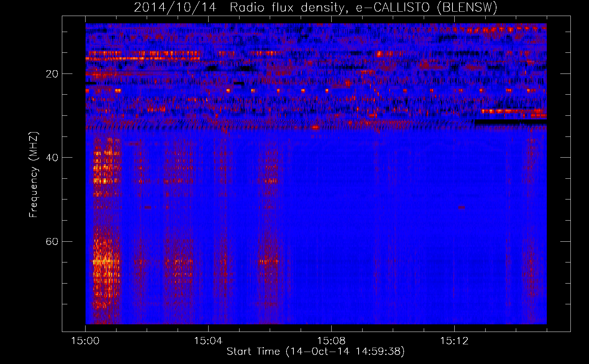Click the '15:12' time tick label

tap(454, 341)
